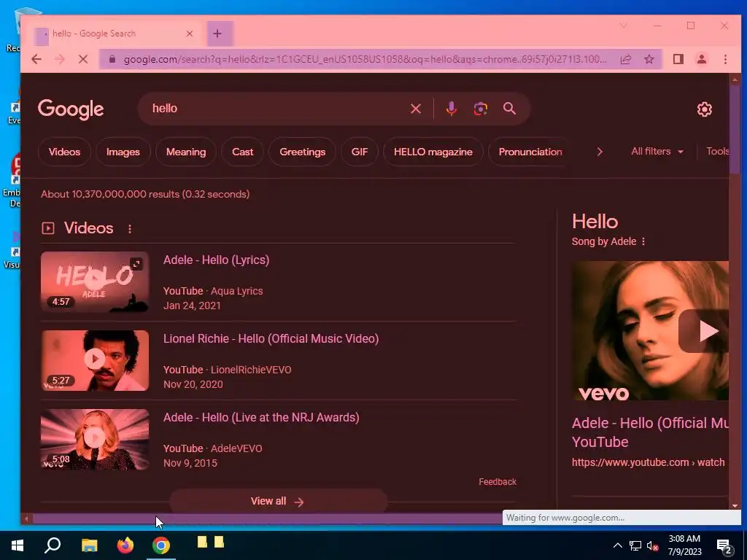
Task: Select the Videos filter chip
Action: point(64,152)
